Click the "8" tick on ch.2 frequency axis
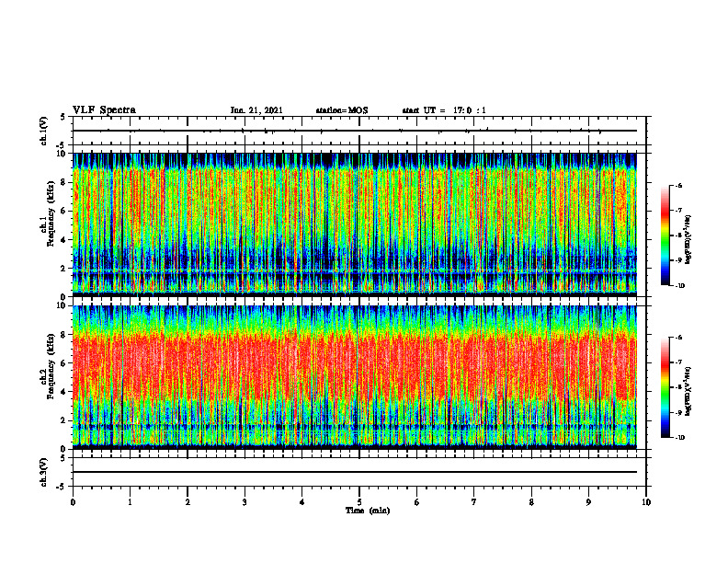The width and height of the screenshot is (728, 563). pos(63,335)
